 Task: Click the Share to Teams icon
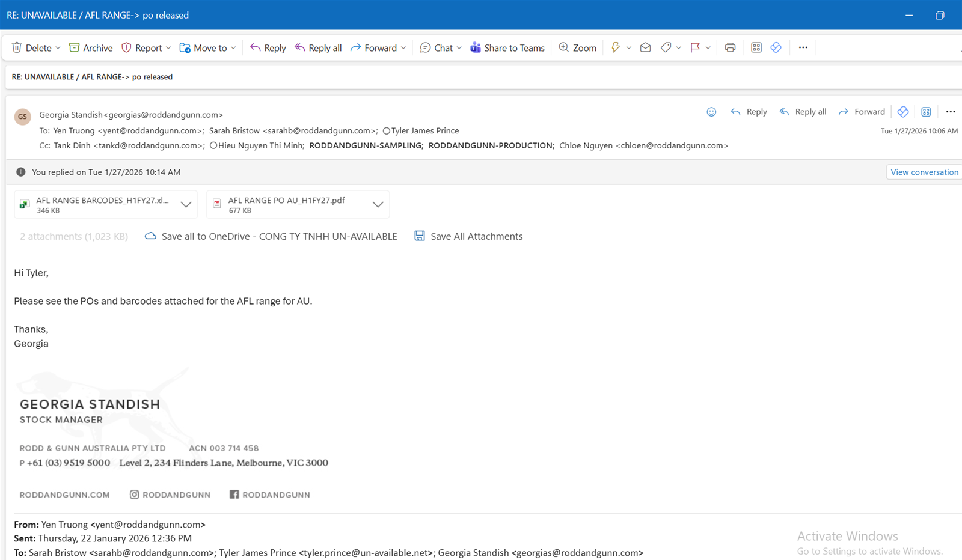(x=476, y=47)
